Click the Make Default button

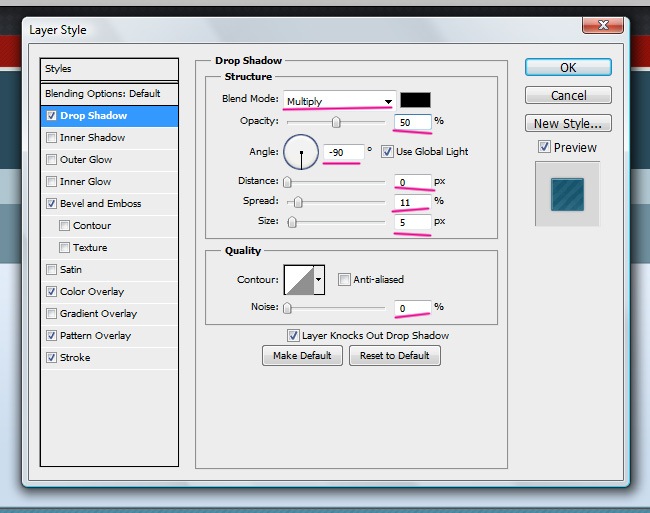[302, 356]
